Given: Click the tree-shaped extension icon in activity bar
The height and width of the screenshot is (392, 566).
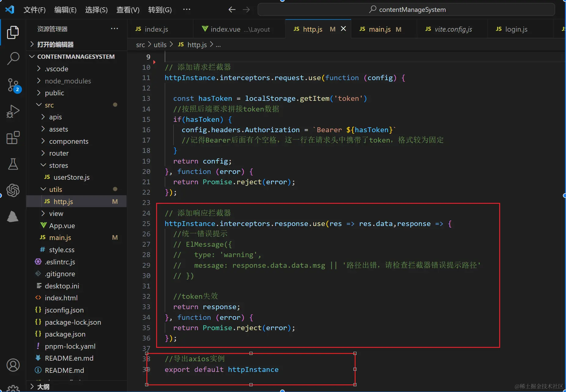Looking at the screenshot, I should [13, 217].
